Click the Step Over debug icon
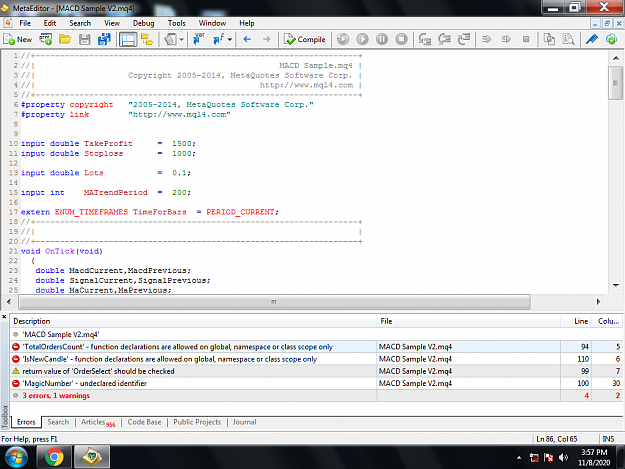 (x=444, y=39)
